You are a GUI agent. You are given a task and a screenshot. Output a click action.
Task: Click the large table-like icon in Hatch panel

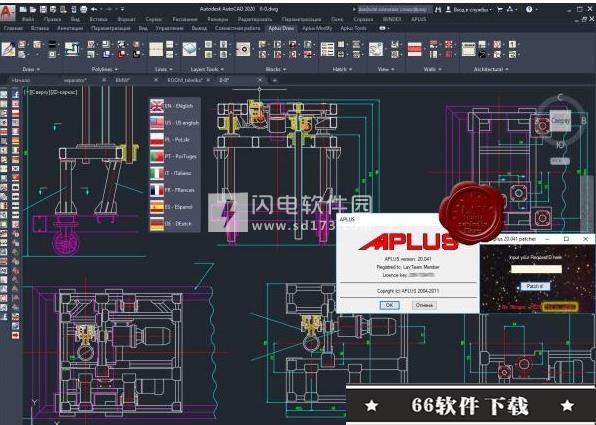pyautogui.click(x=327, y=49)
